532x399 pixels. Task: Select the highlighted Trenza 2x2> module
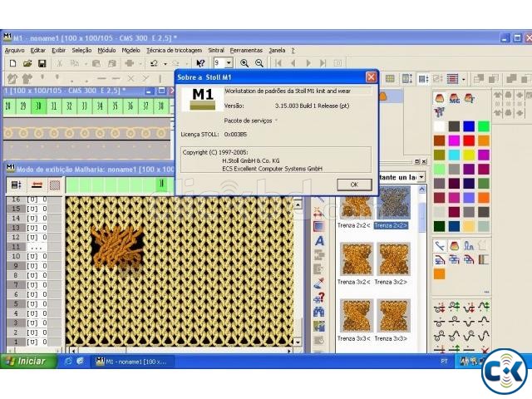[393, 203]
